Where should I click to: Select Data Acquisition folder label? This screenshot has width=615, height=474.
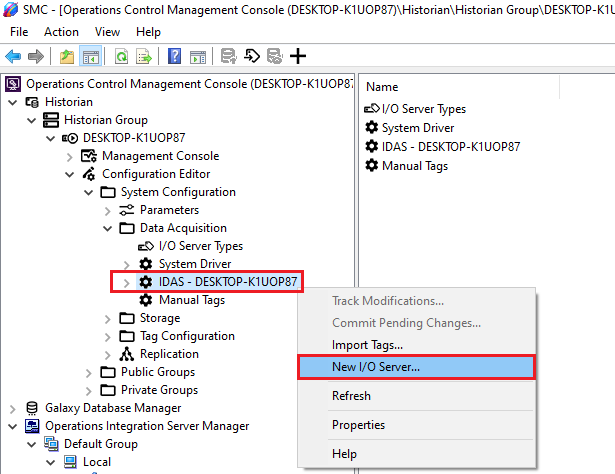(x=183, y=228)
